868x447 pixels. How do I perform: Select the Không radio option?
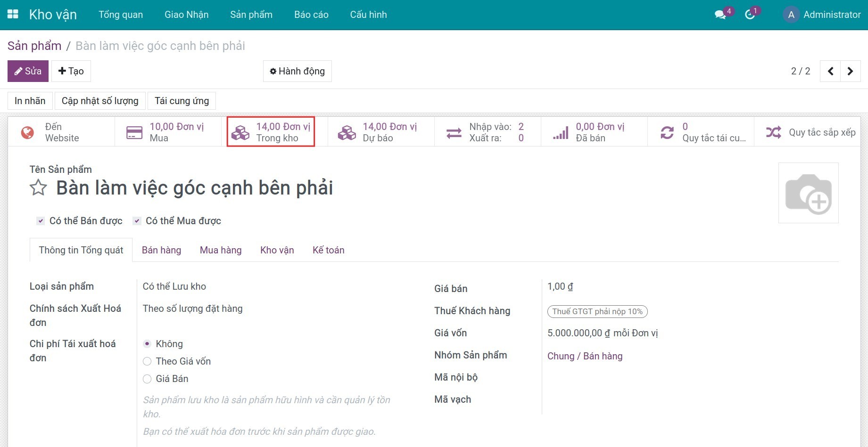(147, 344)
